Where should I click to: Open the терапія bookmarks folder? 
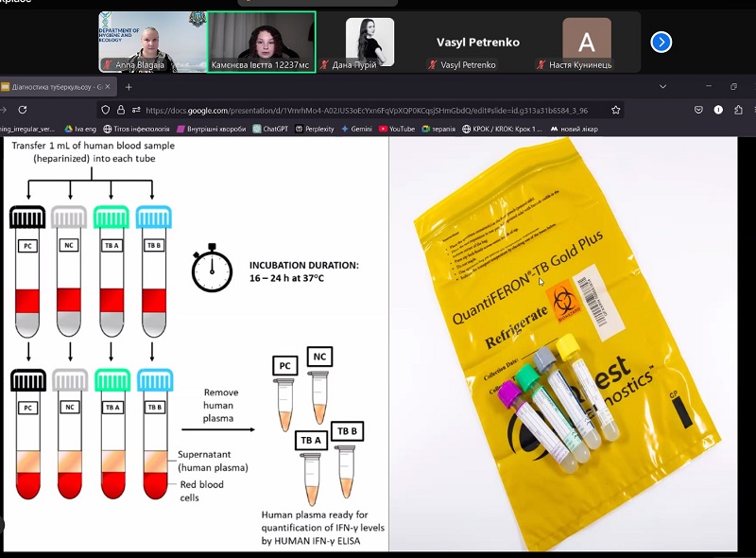438,129
